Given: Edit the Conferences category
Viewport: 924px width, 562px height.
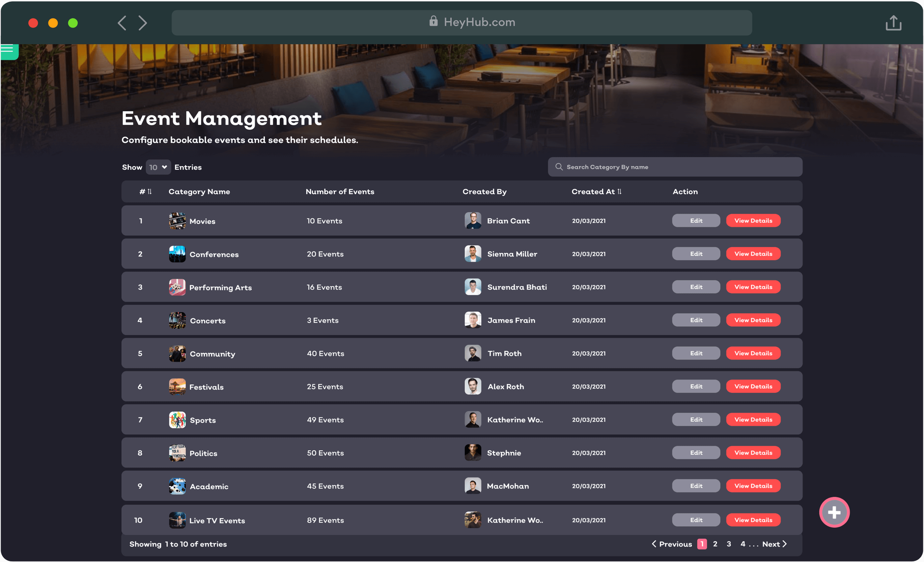Looking at the screenshot, I should click(696, 253).
